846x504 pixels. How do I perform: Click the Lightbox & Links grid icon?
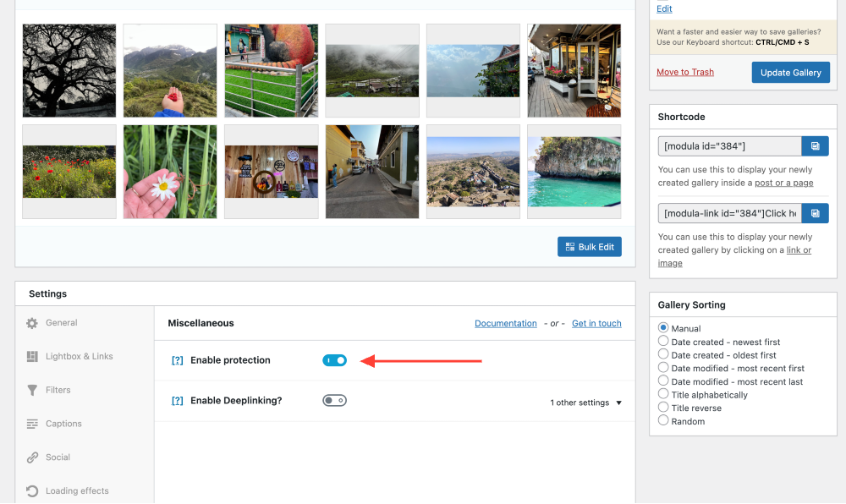pyautogui.click(x=32, y=357)
